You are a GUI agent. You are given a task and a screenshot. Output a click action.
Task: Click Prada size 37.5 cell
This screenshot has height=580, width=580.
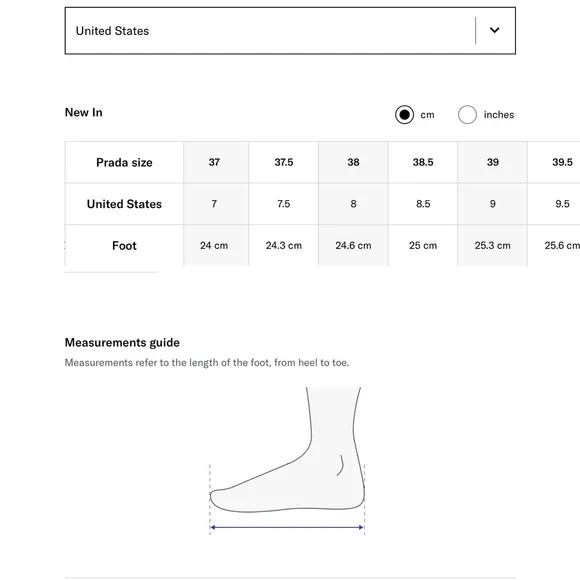click(x=284, y=162)
